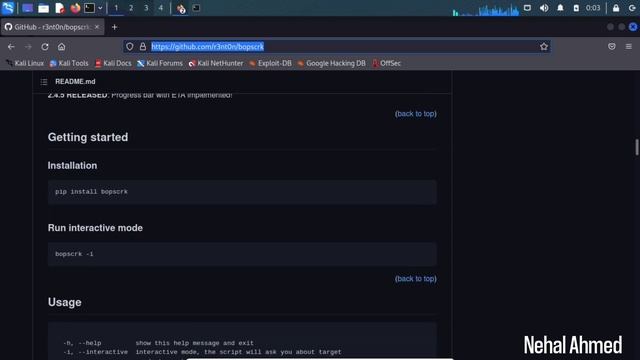Click back to top above Getting started
The image size is (640, 360).
[416, 114]
